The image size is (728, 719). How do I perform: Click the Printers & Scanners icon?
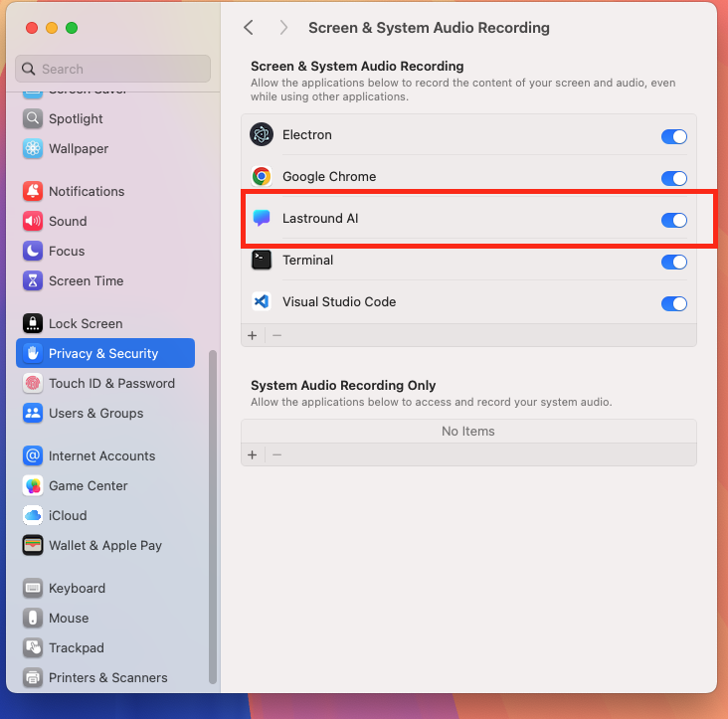pos(33,677)
